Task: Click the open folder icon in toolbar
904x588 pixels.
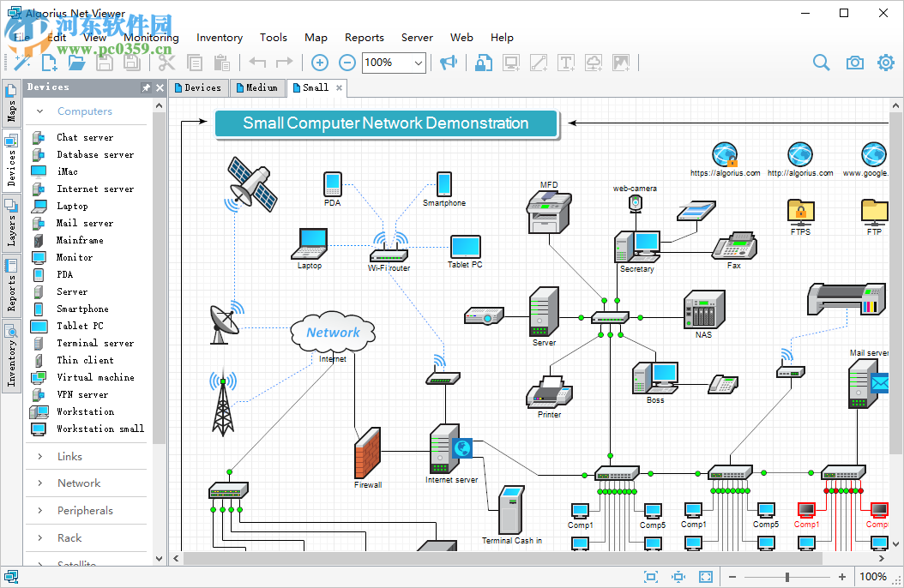Action: point(77,63)
